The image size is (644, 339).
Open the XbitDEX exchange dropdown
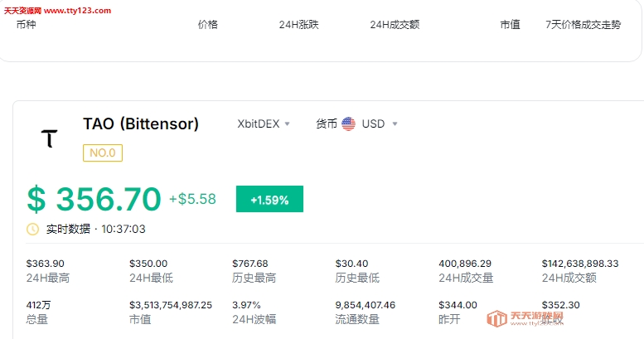pyautogui.click(x=264, y=123)
